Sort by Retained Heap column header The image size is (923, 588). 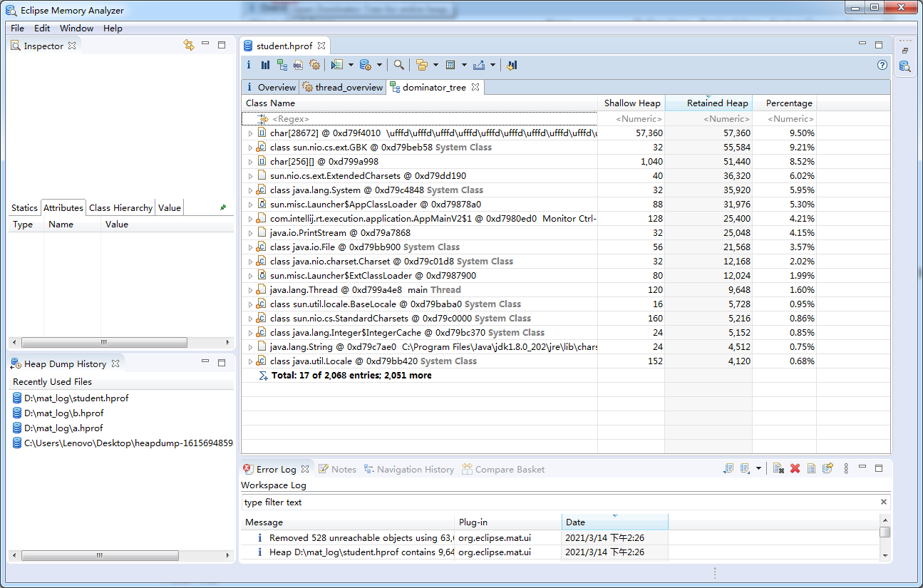pos(708,103)
